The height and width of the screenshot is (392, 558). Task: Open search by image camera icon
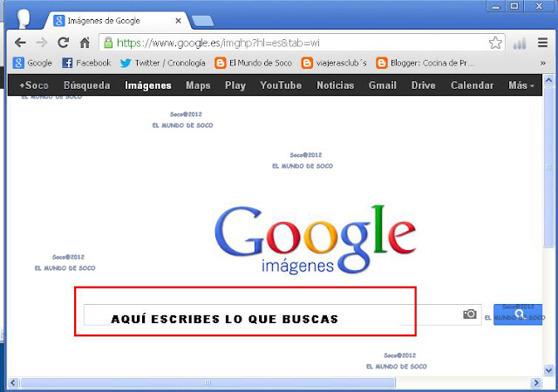point(470,314)
